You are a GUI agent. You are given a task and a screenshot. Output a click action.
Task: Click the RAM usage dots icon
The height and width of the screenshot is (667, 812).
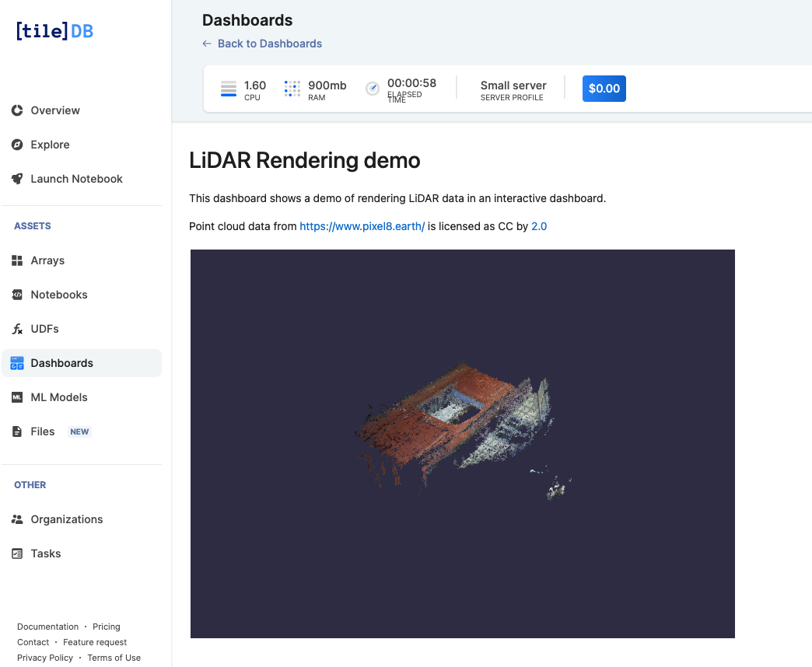(x=292, y=88)
